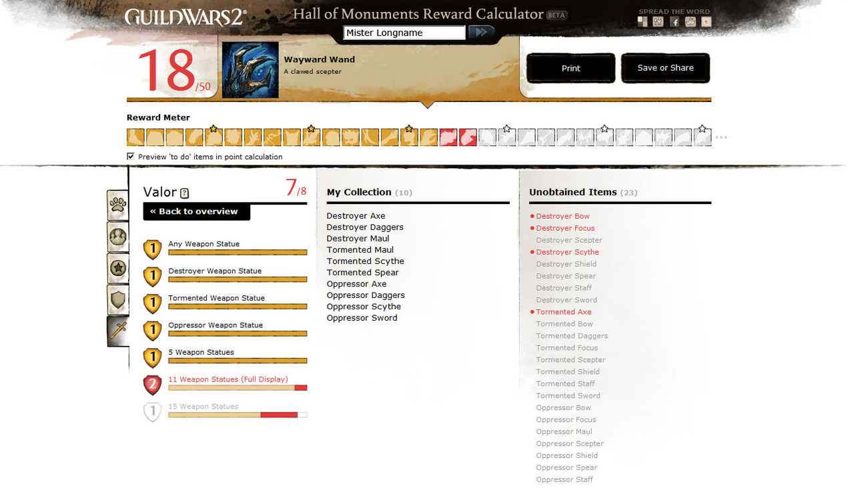This screenshot has height=504, width=854.
Task: Toggle Preview 'to do' items checkbox
Action: (131, 156)
